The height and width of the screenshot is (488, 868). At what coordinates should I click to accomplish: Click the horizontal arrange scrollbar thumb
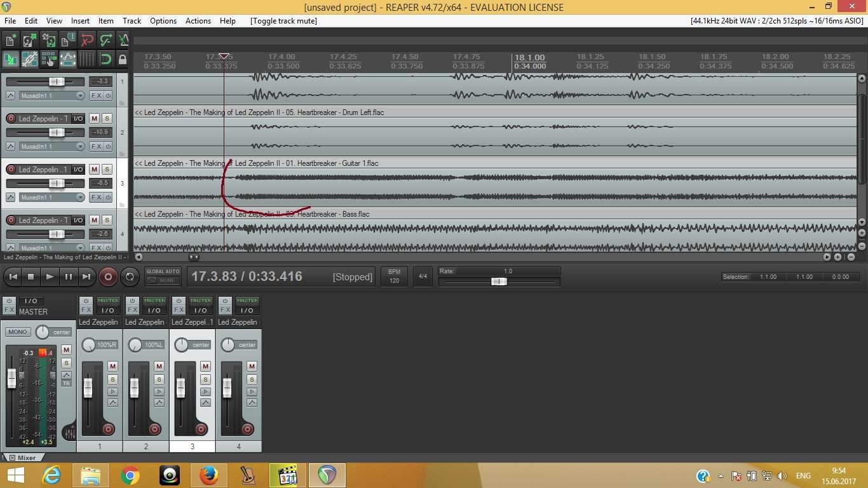pyautogui.click(x=194, y=257)
